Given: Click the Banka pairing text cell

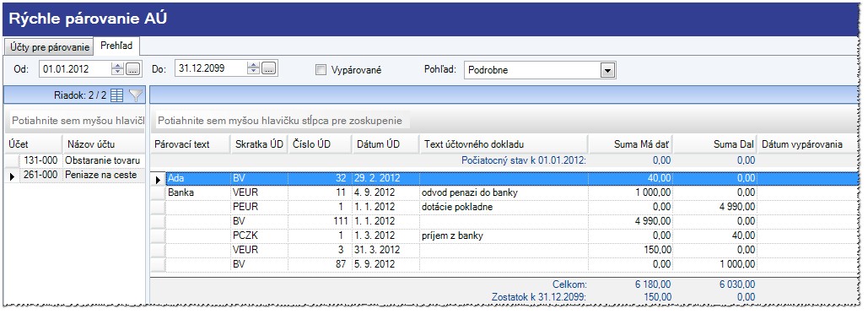Looking at the screenshot, I should click(x=198, y=192).
